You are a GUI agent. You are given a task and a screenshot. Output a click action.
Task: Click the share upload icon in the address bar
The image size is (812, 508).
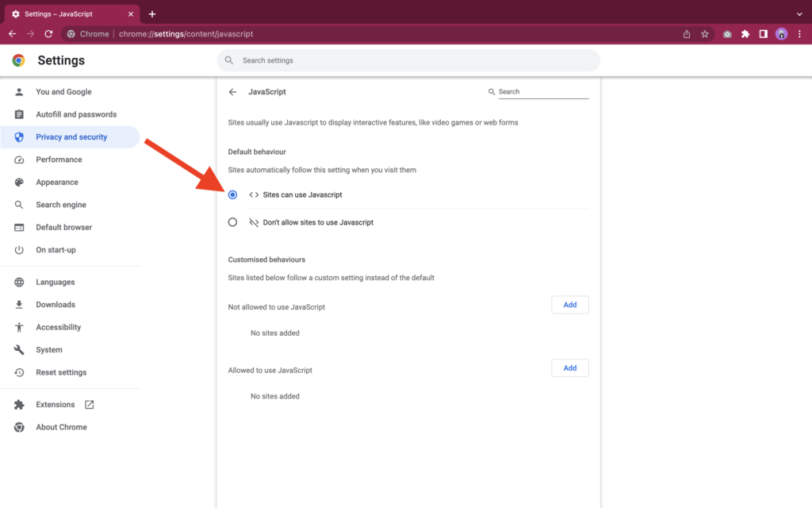[687, 33]
